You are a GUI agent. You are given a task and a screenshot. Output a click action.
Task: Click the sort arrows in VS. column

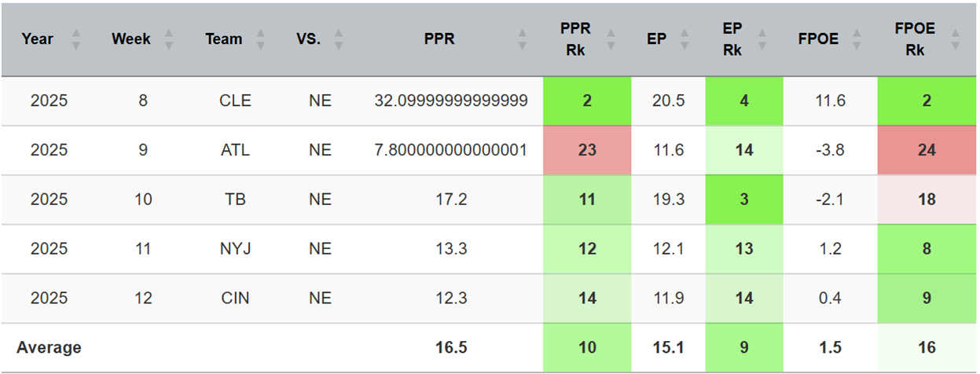point(339,39)
